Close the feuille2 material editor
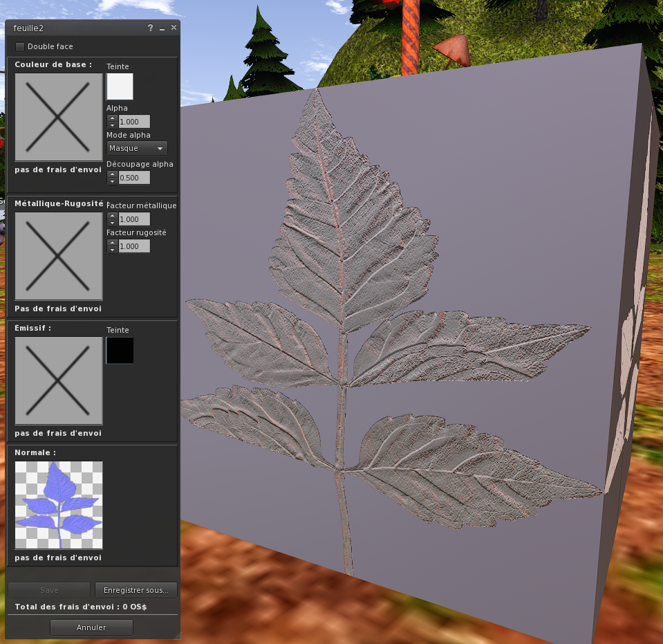 tap(174, 28)
